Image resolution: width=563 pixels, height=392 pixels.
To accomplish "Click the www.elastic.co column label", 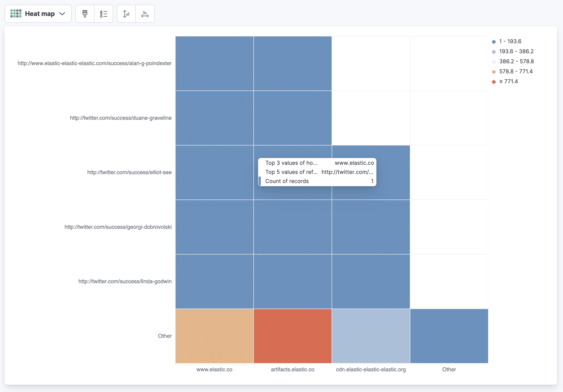I will (x=214, y=369).
